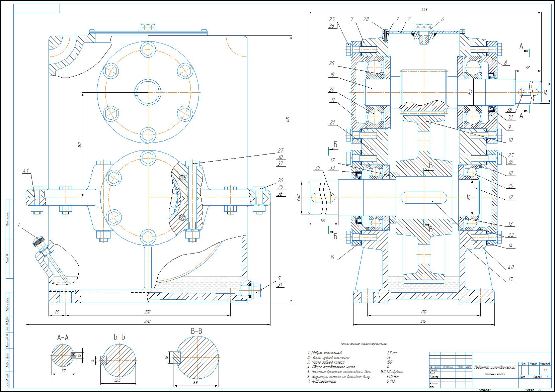Screen dimensions: 555x392
Task: Select the Б-Б cross-section view
Action: (x=118, y=360)
